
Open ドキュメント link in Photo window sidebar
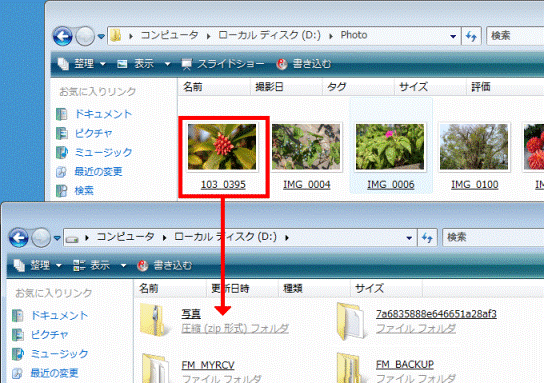tap(103, 114)
